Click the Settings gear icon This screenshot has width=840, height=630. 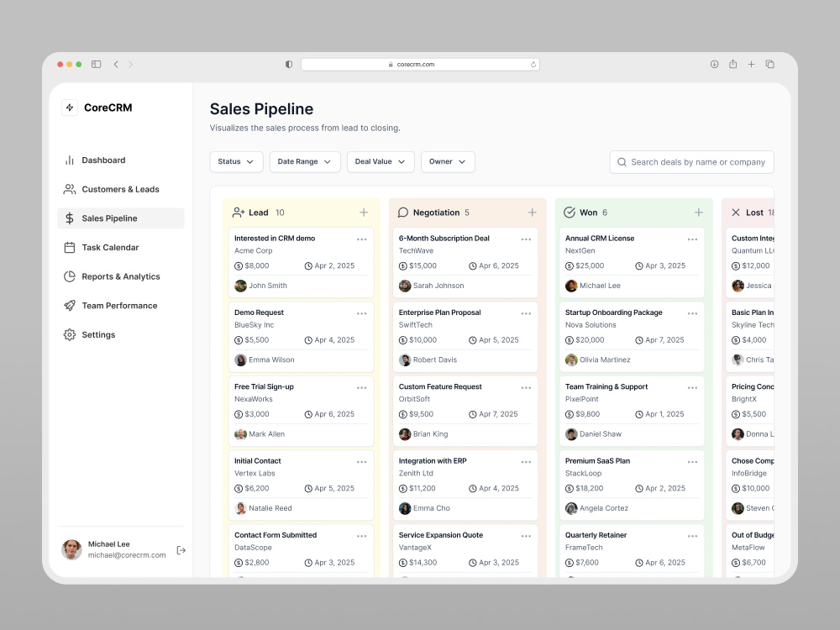tap(69, 334)
